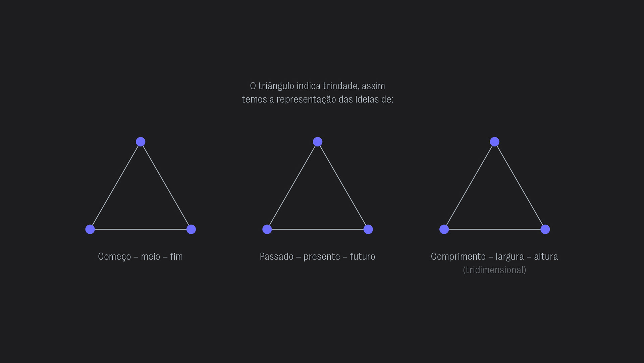The height and width of the screenshot is (363, 644).
Task: Pick bottom-left dot of the right triangle
Action: pyautogui.click(x=444, y=229)
